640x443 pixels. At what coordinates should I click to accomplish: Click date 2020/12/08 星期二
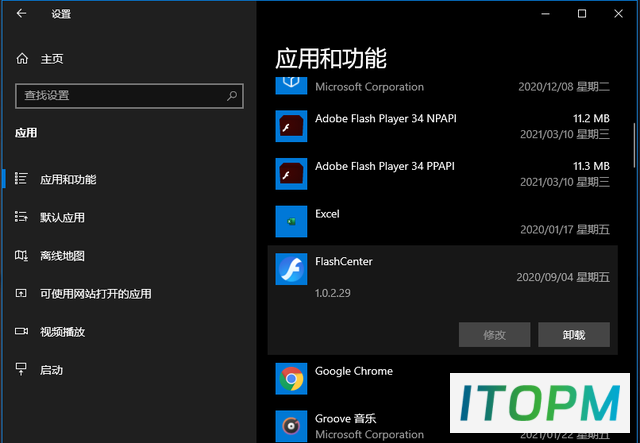[x=564, y=87]
